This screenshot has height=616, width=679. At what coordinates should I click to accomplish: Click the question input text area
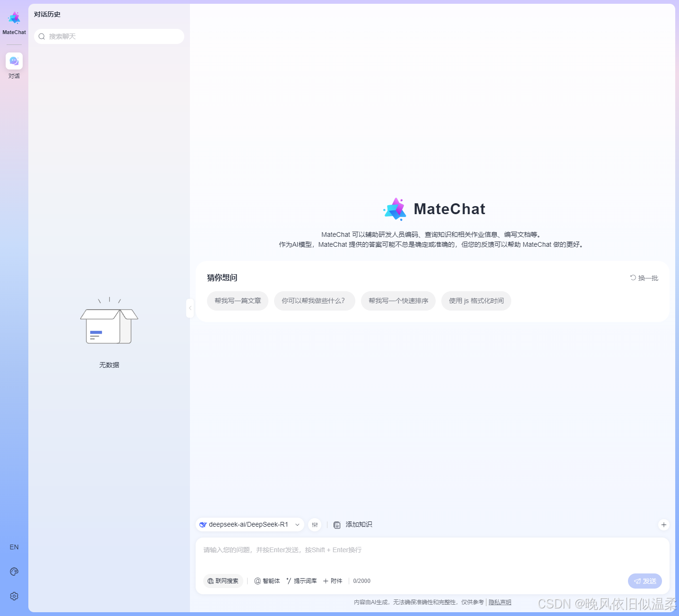pos(432,554)
